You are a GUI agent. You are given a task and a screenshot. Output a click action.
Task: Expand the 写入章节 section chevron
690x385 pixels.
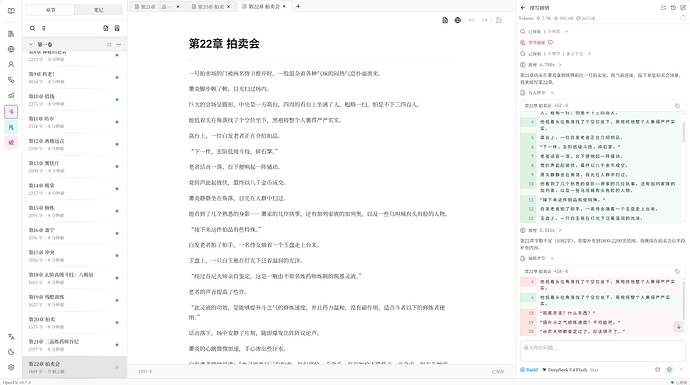pos(552,93)
